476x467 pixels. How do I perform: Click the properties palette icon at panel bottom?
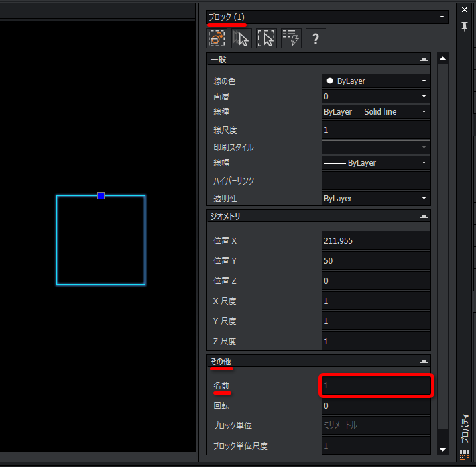tap(464, 455)
